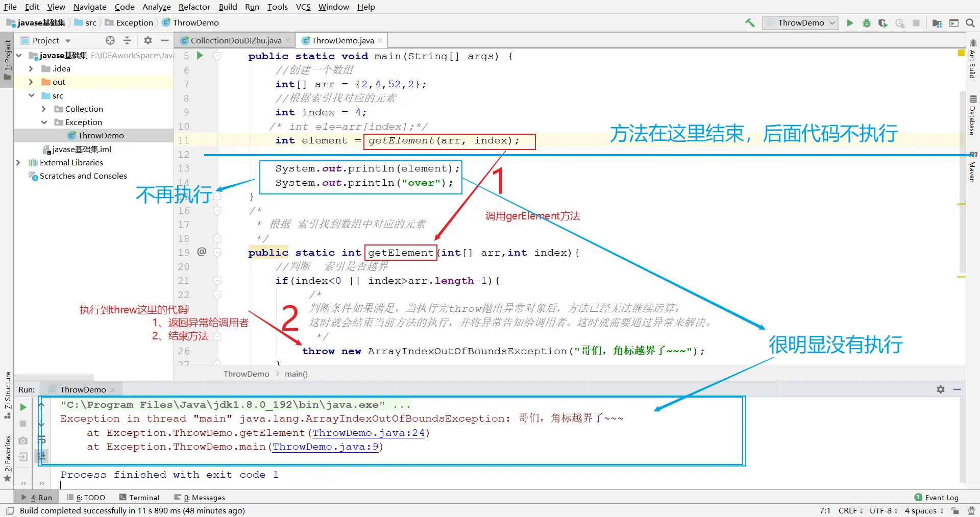Click the Run Anything toolbar icon

click(x=953, y=23)
